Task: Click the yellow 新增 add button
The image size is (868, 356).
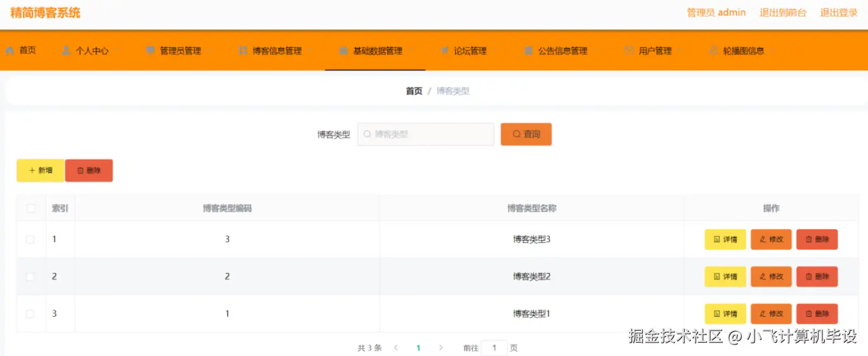Action: tap(41, 170)
